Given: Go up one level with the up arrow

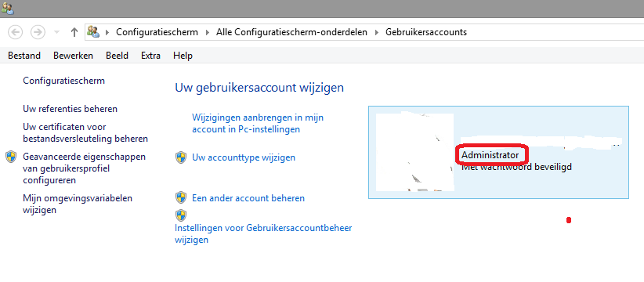Looking at the screenshot, I should (x=74, y=32).
